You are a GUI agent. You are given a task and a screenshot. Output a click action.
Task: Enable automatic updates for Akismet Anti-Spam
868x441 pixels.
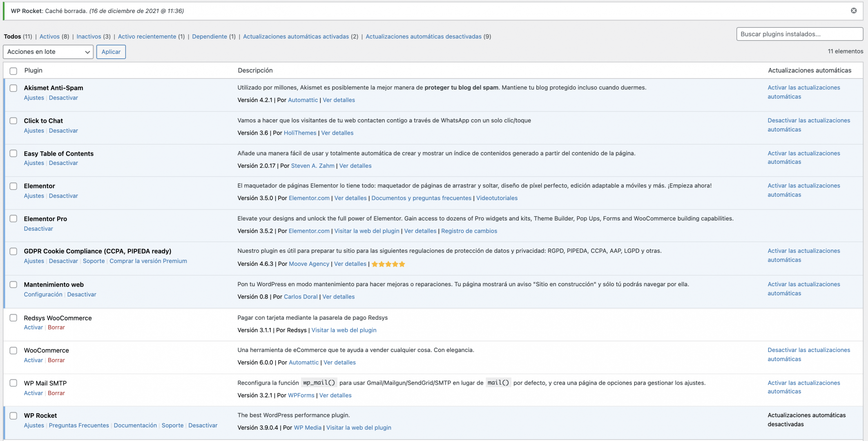tap(803, 92)
